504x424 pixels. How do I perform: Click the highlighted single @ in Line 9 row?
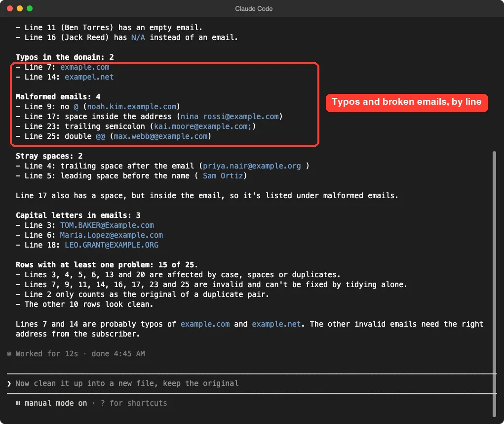(x=76, y=106)
